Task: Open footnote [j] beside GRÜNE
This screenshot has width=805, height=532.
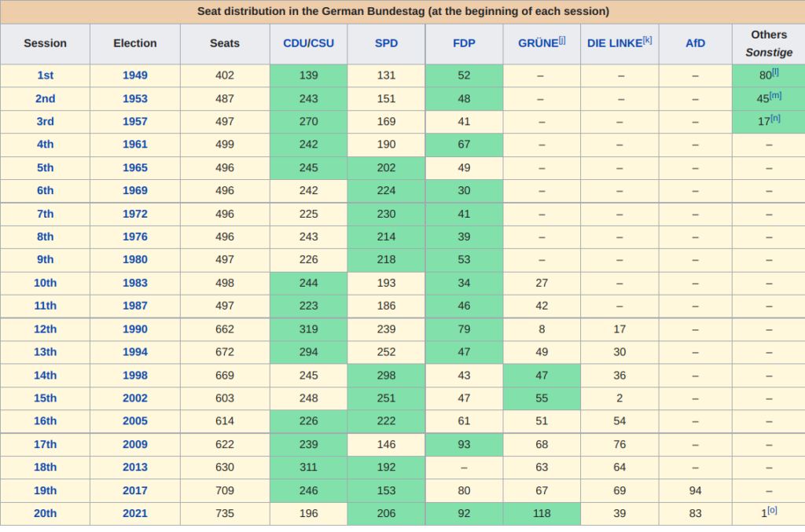Action: point(562,40)
